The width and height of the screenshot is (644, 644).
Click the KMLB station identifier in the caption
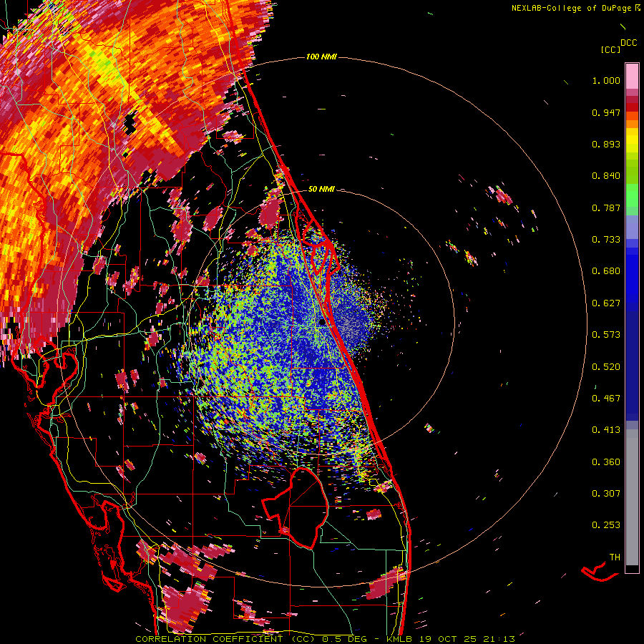point(399,639)
